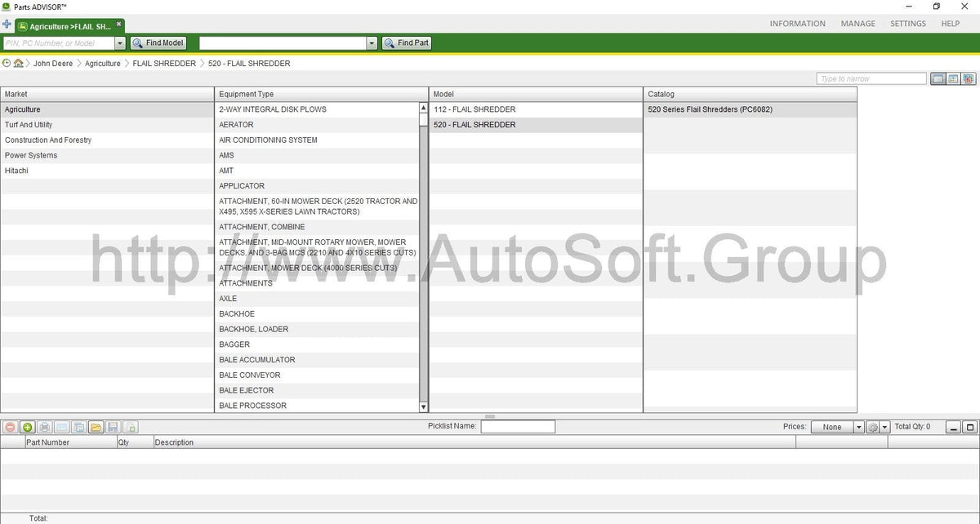Image resolution: width=980 pixels, height=524 pixels.
Task: Open the PIN, PC Number, or Model dropdown
Action: click(119, 42)
